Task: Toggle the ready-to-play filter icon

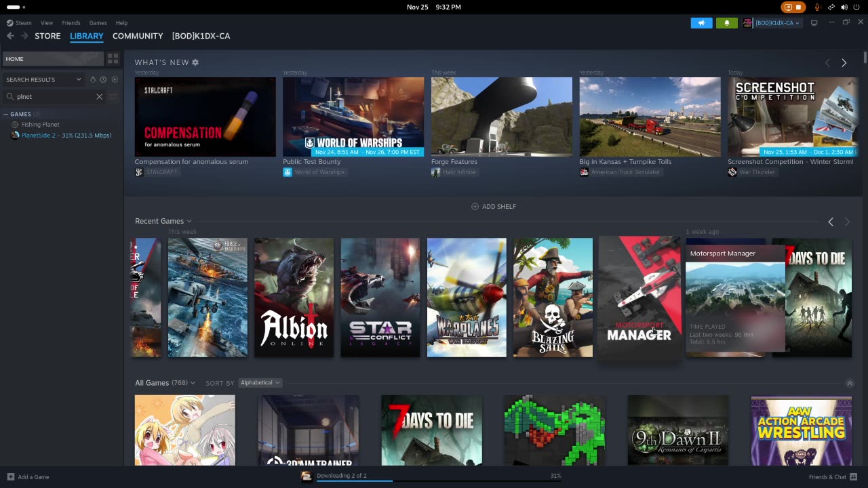Action: point(114,79)
